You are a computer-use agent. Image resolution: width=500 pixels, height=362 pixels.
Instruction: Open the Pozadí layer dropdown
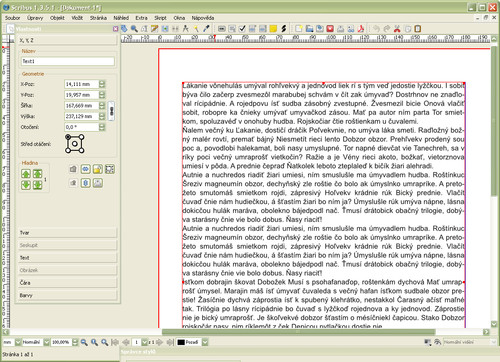(205, 342)
